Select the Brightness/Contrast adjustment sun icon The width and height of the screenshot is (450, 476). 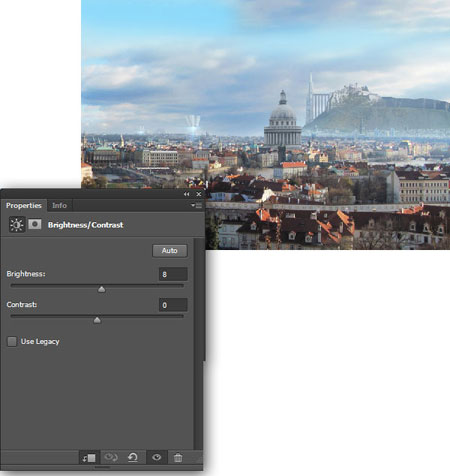(17, 225)
